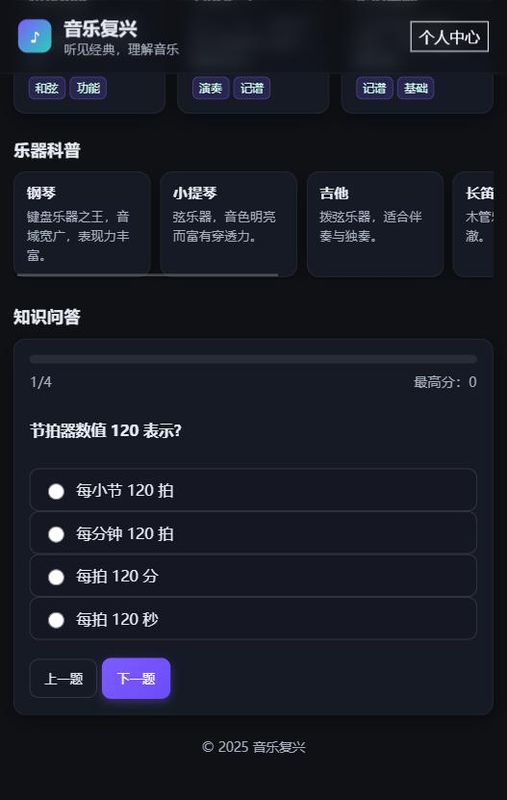Open the 小提琴 instrument card
The image size is (507, 800).
pos(229,224)
